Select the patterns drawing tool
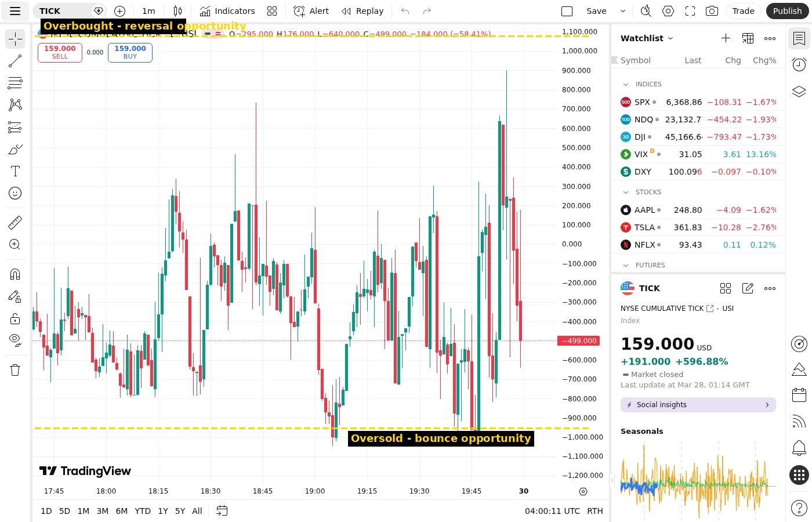The width and height of the screenshot is (812, 522). (x=15, y=105)
